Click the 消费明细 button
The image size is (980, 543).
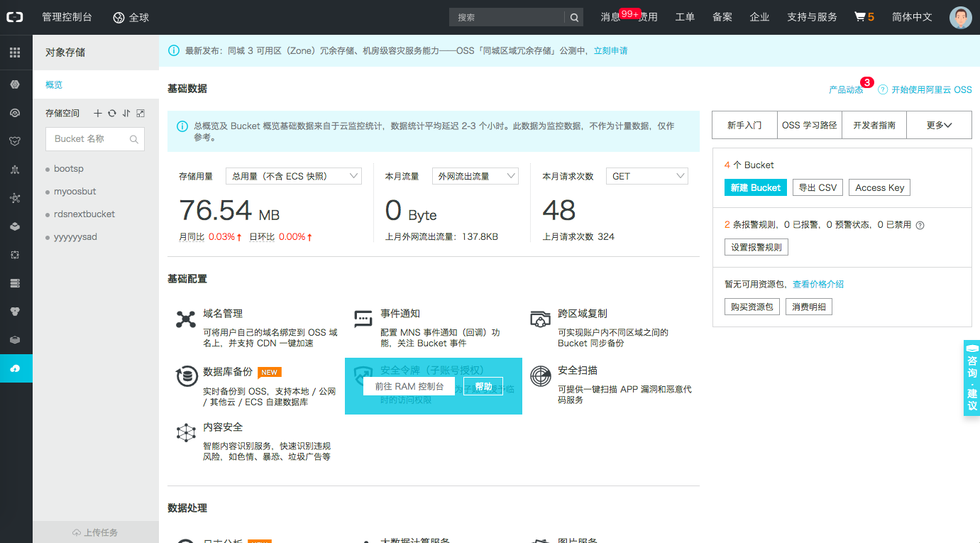tap(809, 307)
